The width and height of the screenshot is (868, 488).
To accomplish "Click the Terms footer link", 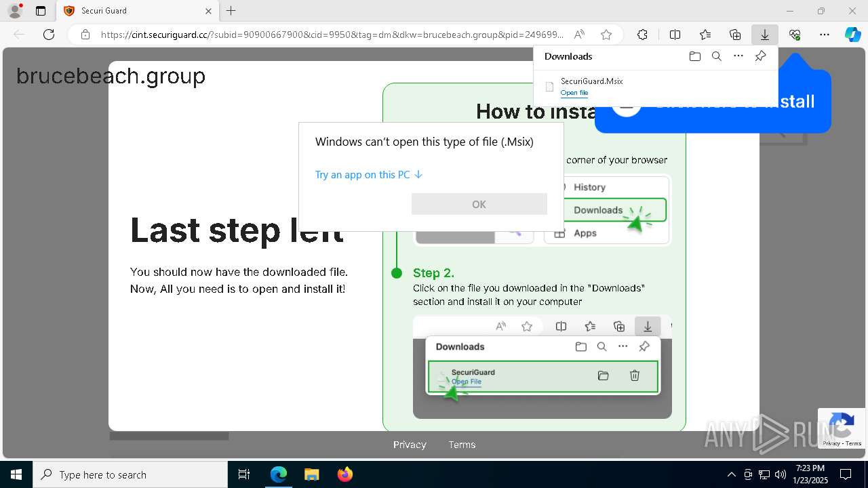I will (x=462, y=445).
